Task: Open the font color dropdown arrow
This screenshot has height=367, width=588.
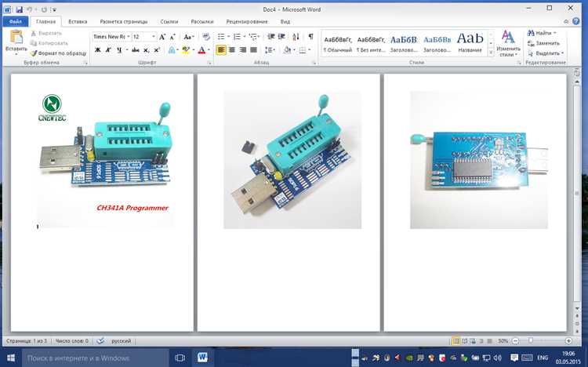Action: pos(209,50)
